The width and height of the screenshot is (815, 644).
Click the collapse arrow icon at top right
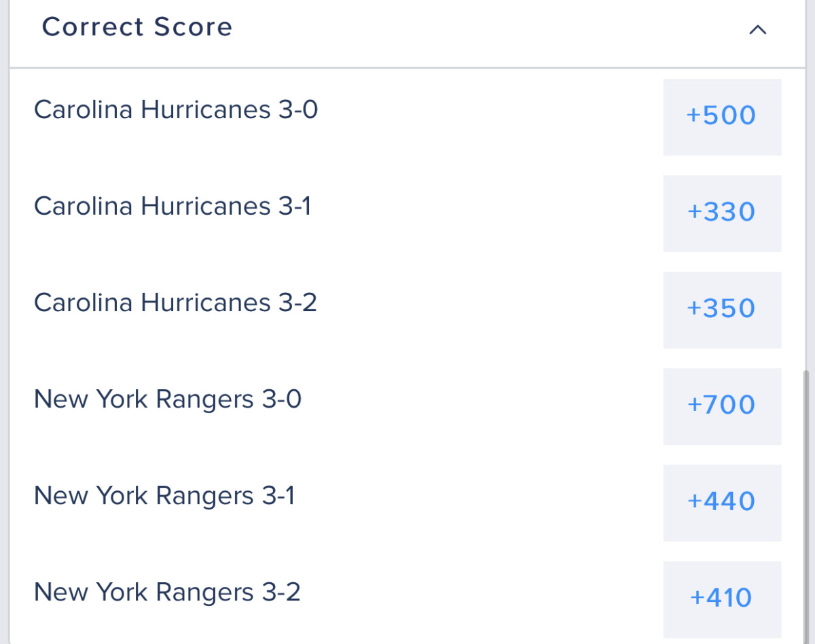coord(759,29)
